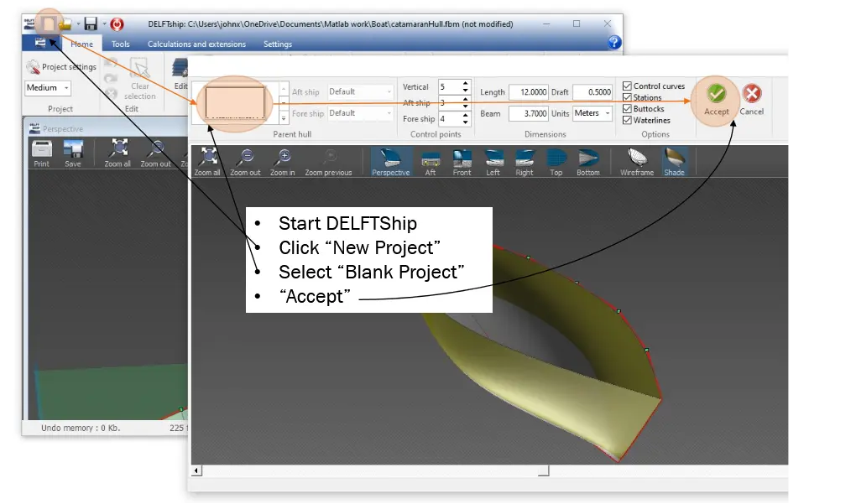Viewport: 856px width, 504px height.
Task: Select the blank Parent hull thumbnail
Action: [235, 103]
